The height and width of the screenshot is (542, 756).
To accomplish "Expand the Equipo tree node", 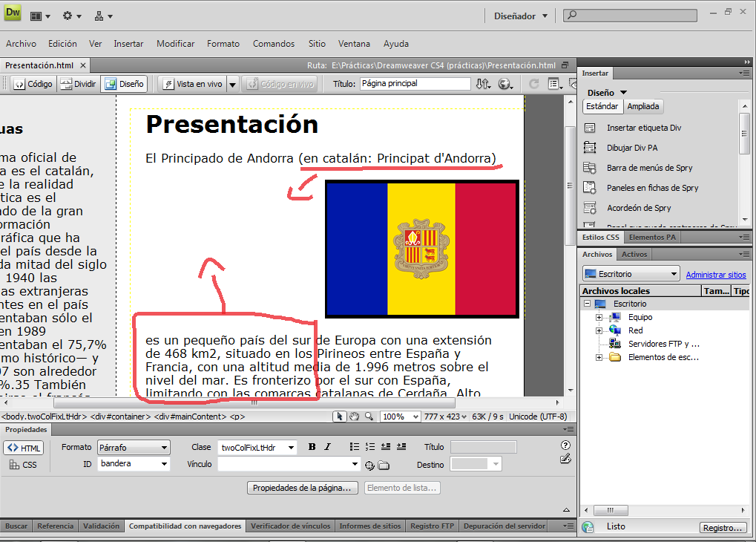I will pyautogui.click(x=599, y=318).
